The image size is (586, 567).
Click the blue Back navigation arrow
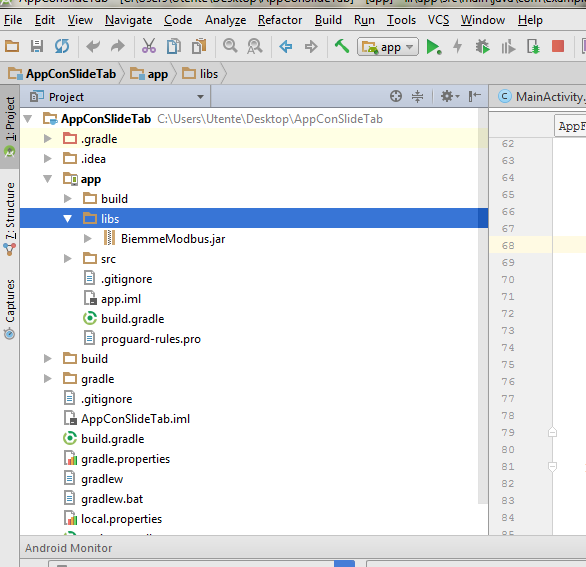(286, 47)
